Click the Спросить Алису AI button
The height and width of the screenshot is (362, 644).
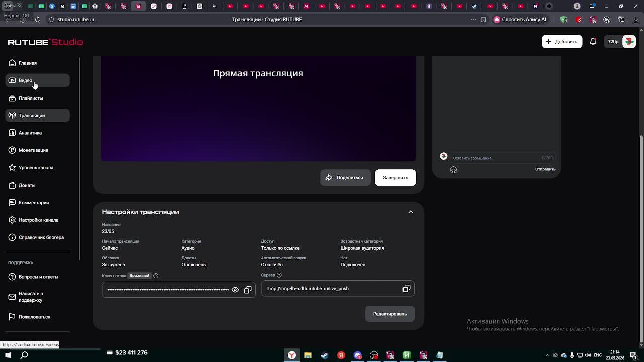click(x=520, y=19)
